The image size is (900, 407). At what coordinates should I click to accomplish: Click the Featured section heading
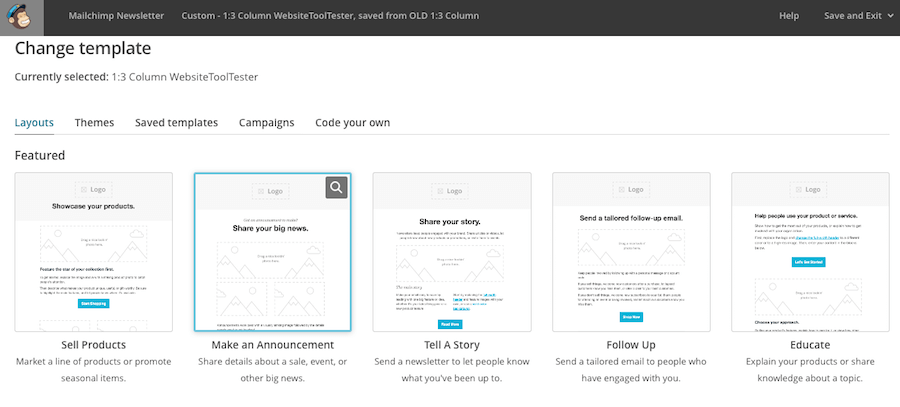(x=40, y=155)
